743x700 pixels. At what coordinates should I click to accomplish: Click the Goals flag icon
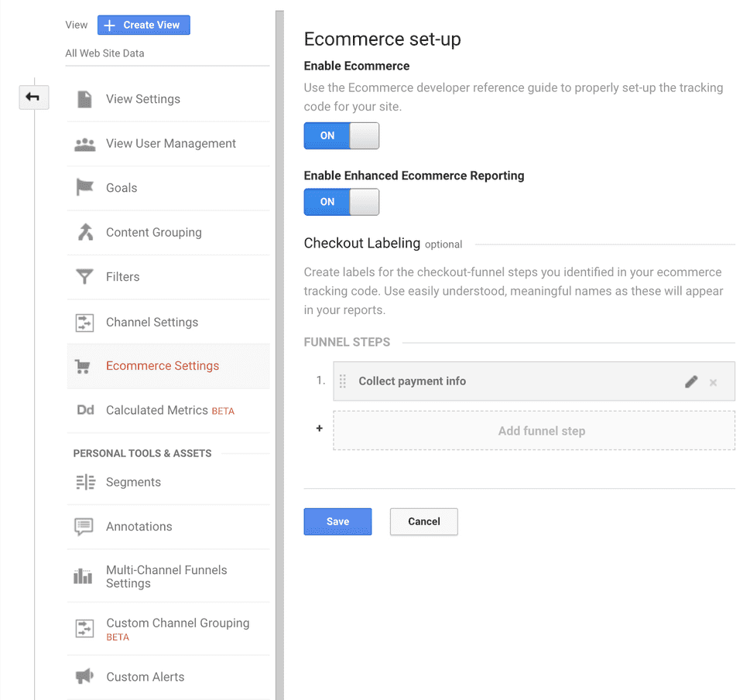pyautogui.click(x=84, y=188)
